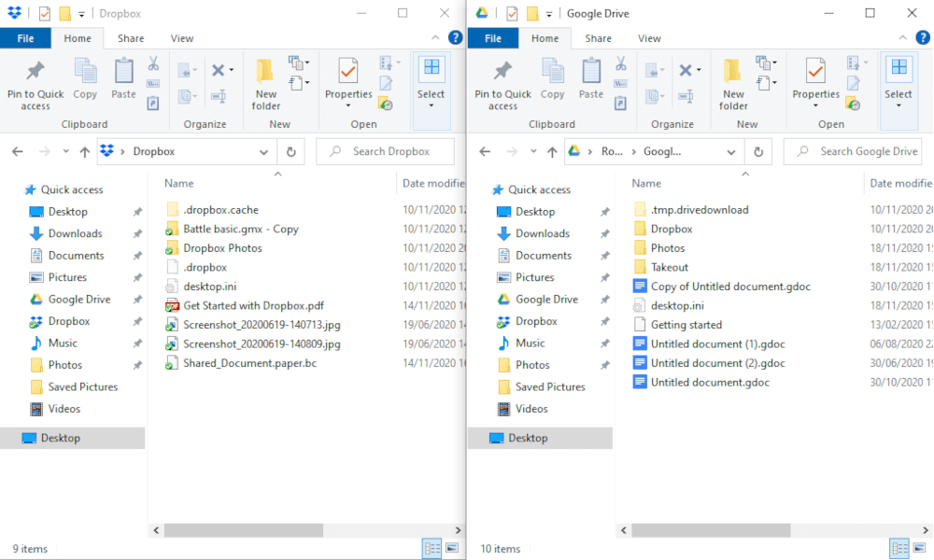Switch Google Drive window to details view
Viewport: 934px width, 560px height.
[899, 548]
